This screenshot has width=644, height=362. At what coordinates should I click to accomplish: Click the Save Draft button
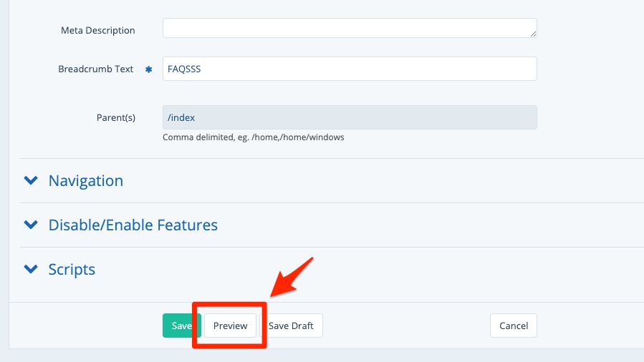[x=292, y=326]
